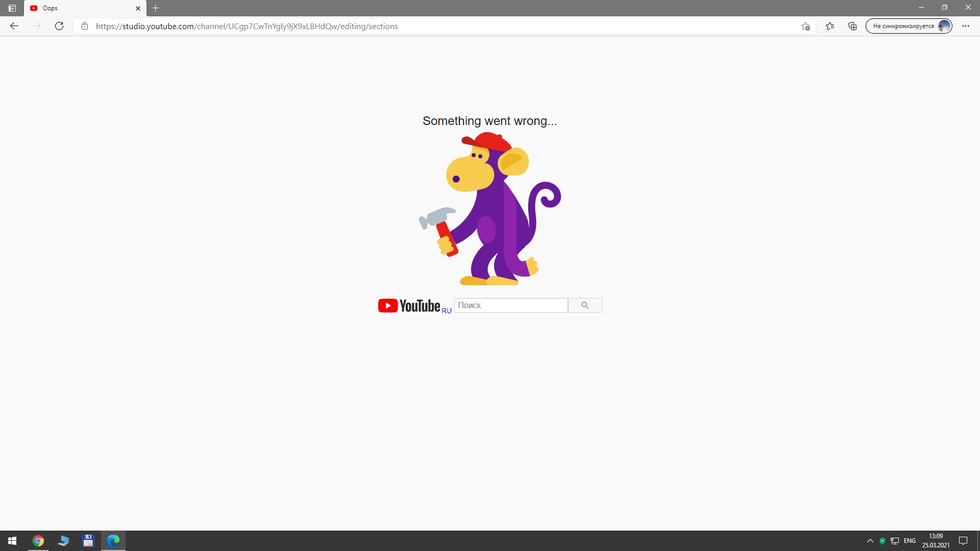Open Collections from the toolbar
Viewport: 980px width, 551px height.
(x=852, y=26)
